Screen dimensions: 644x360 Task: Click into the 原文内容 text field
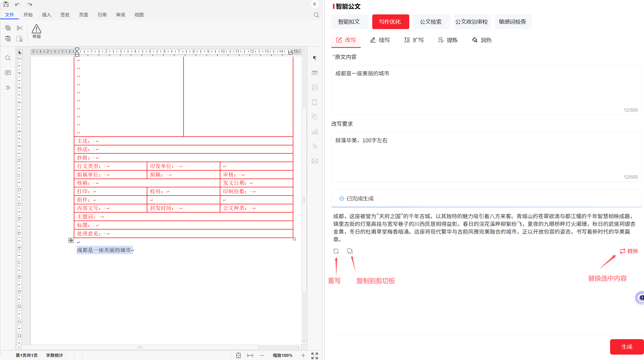tap(486, 90)
